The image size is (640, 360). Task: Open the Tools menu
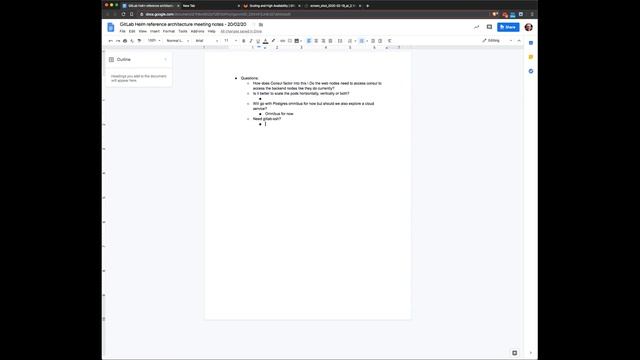[x=183, y=31]
